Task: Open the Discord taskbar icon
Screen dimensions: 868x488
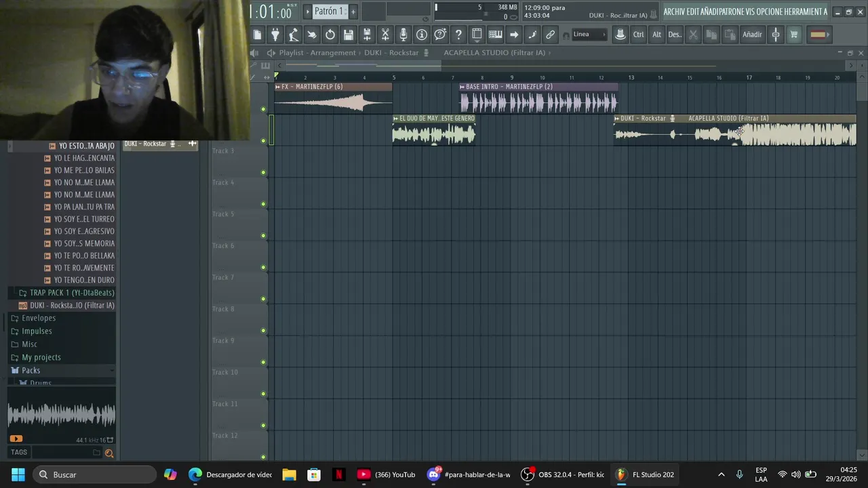Action: pos(434,474)
